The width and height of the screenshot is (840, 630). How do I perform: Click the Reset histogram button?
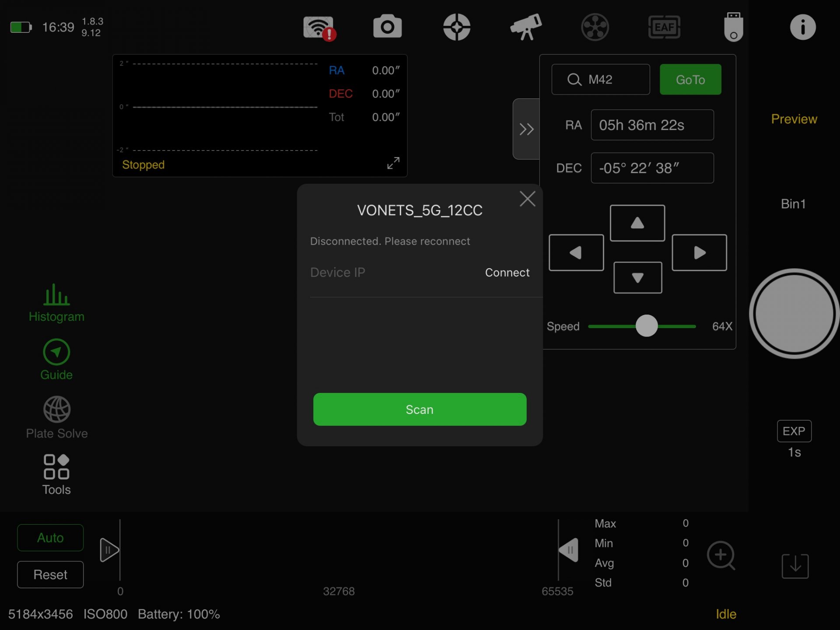tap(50, 574)
